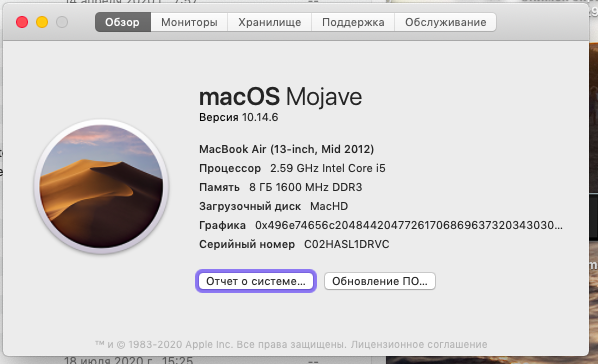Viewport: 598px width, 364px height.
Task: Go to the Обслуживание tab
Action: click(x=445, y=22)
